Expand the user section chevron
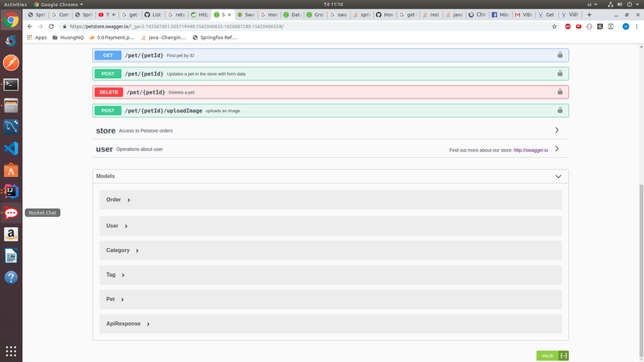 coord(557,148)
